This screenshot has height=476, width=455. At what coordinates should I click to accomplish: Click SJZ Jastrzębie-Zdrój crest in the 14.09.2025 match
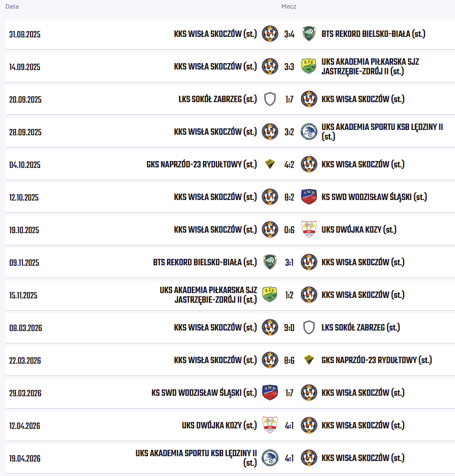click(309, 67)
